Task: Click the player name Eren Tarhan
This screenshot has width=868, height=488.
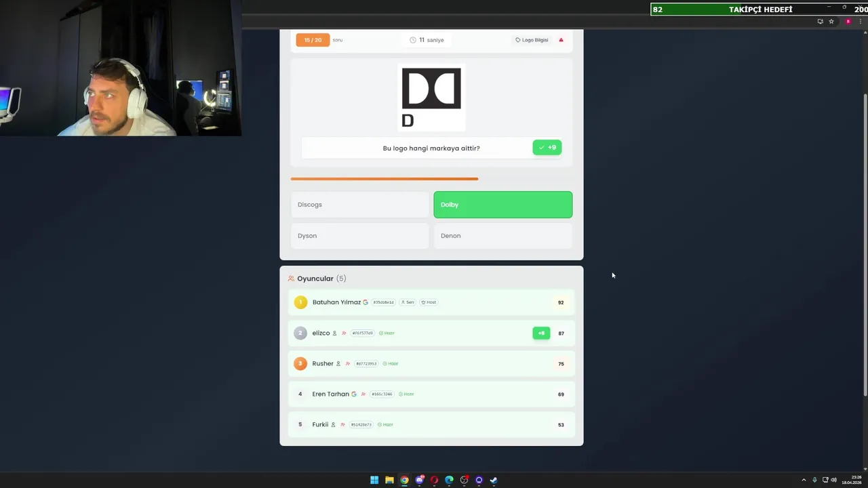Action: (x=330, y=394)
